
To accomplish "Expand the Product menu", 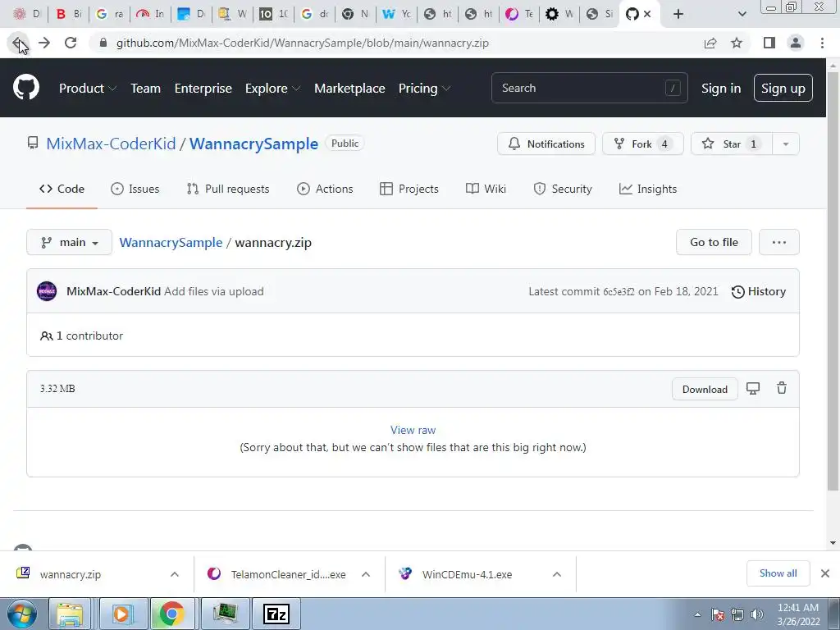I will click(x=88, y=89).
